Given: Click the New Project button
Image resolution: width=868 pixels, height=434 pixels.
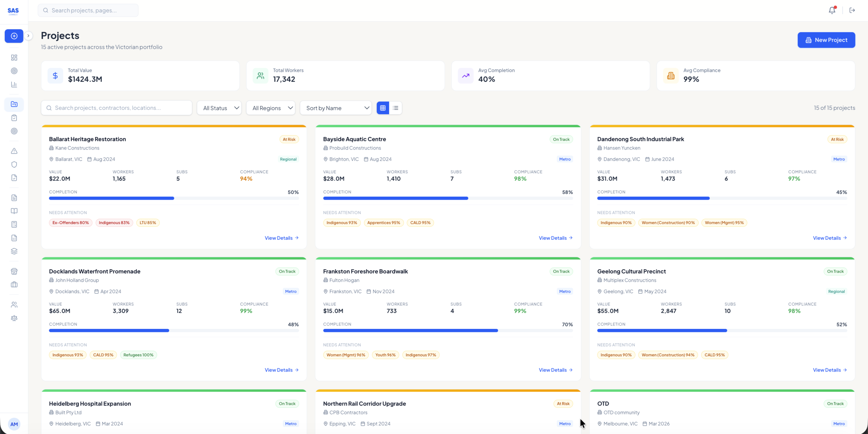Looking at the screenshot, I should (x=826, y=40).
